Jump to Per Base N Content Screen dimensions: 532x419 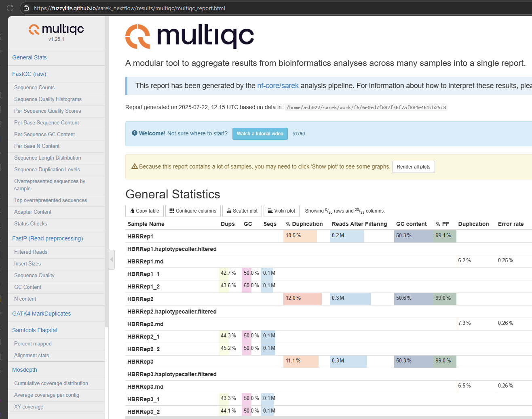tap(37, 146)
